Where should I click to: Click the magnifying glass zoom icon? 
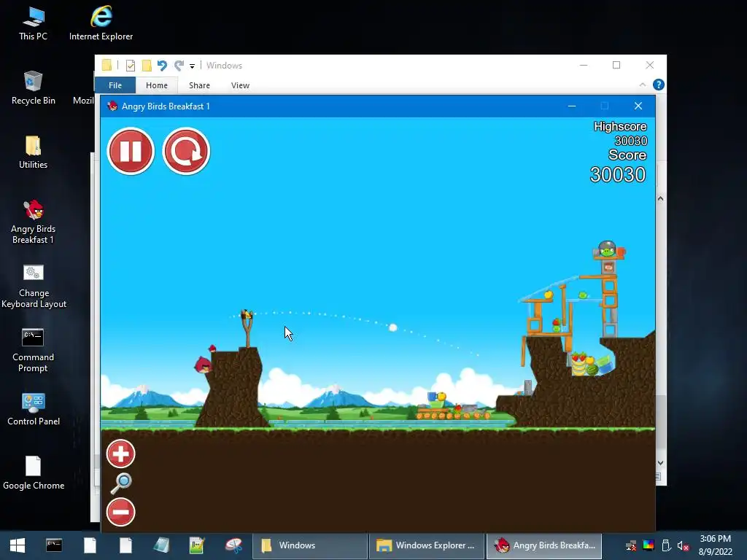tap(120, 483)
